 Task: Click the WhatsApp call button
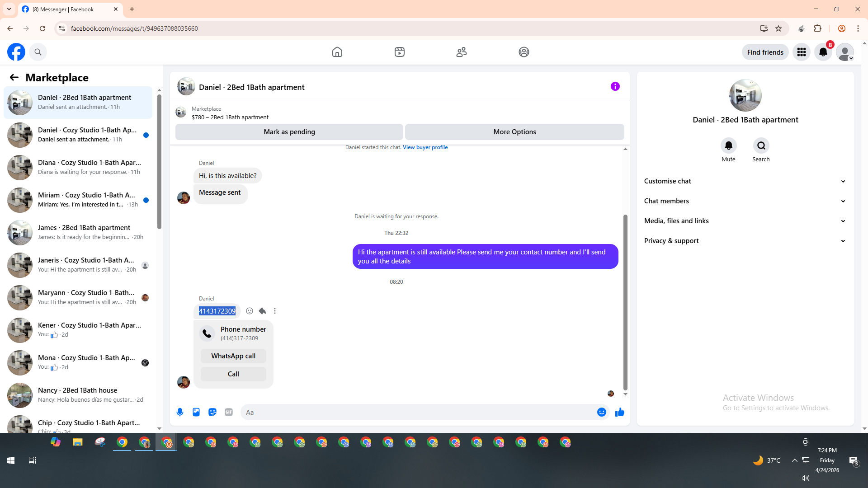pos(233,356)
